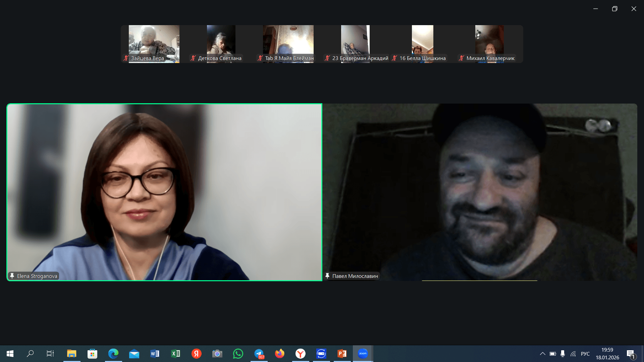The width and height of the screenshot is (644, 362).
Task: Click muted mic icon for Зайцева Вера
Action: tap(126, 58)
